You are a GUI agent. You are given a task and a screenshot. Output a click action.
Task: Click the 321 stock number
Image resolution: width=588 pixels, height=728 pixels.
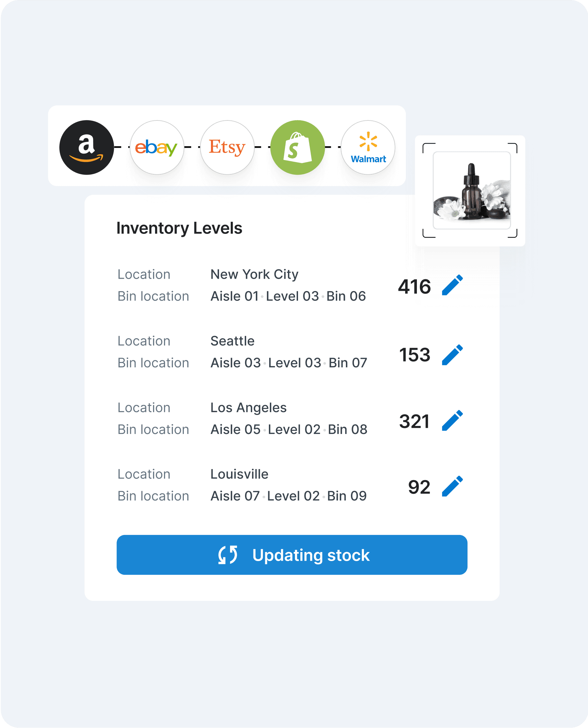click(415, 421)
